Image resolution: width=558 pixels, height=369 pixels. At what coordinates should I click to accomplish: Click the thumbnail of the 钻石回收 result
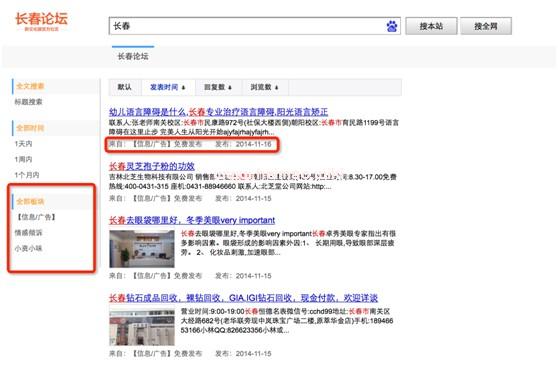(142, 327)
